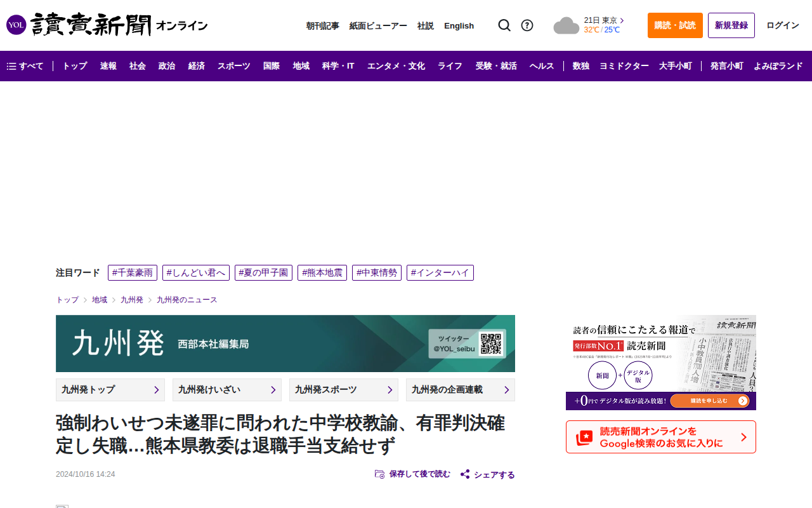Click the 読売新聞 masthead logo
The height and width of the screenshot is (508, 812).
(91, 25)
